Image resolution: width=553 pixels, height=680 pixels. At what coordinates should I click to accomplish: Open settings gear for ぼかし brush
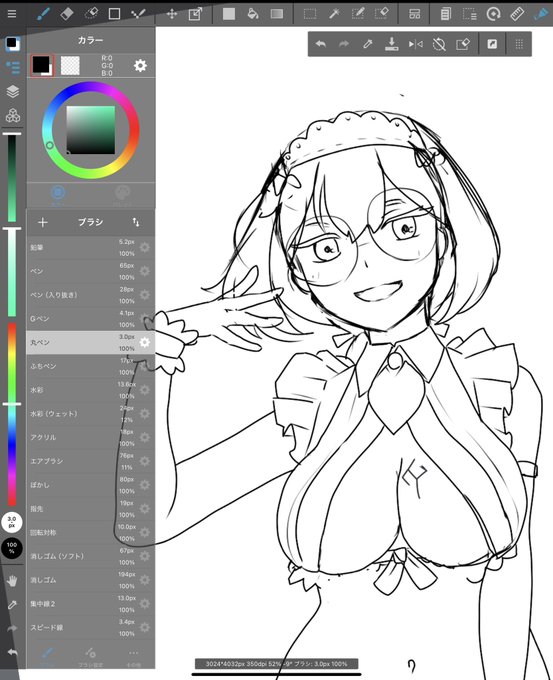(144, 485)
